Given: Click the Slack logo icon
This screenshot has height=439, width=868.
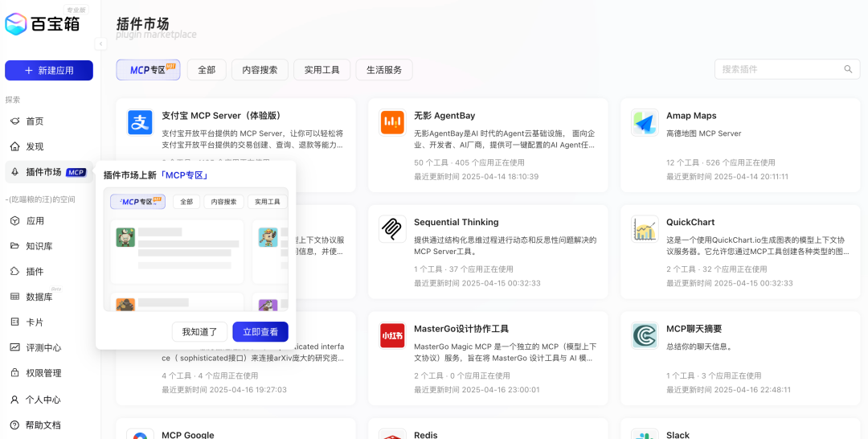Looking at the screenshot, I should 645,434.
